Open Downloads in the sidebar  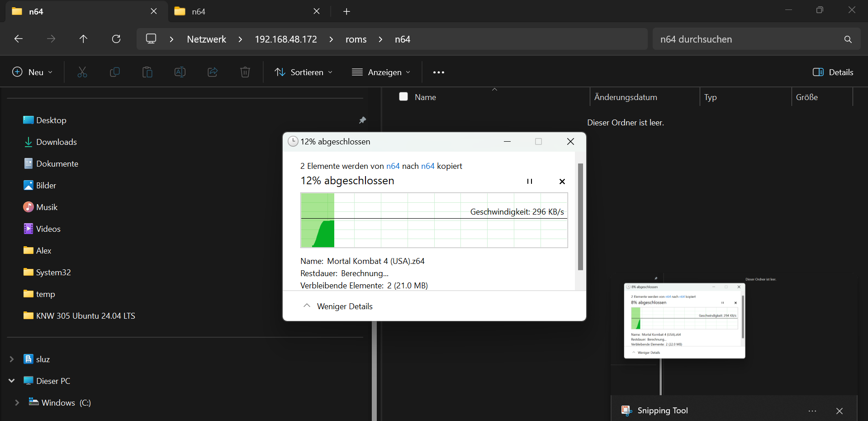tap(50, 142)
